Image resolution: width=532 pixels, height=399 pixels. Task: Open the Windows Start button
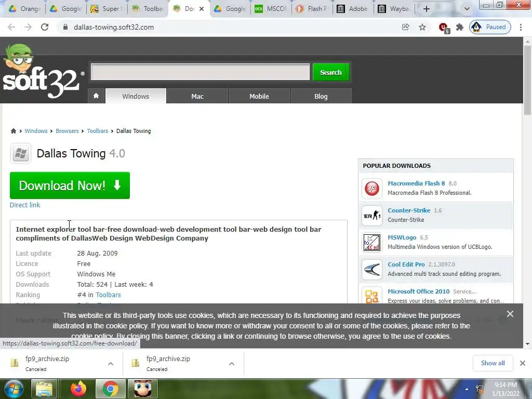coord(14,389)
